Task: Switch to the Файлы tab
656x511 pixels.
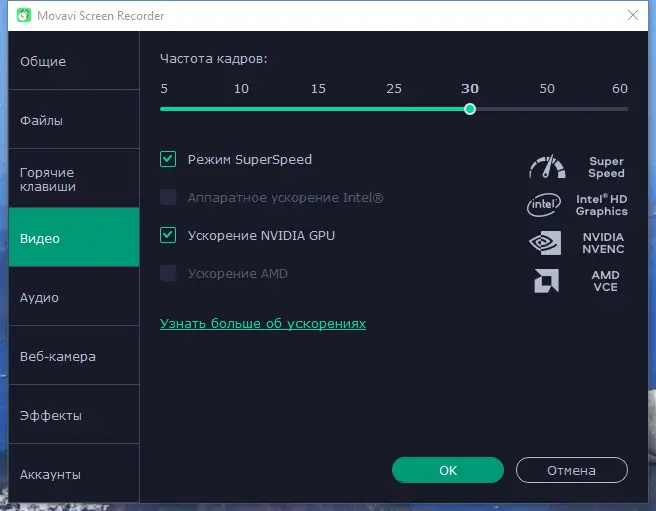Action: (73, 121)
